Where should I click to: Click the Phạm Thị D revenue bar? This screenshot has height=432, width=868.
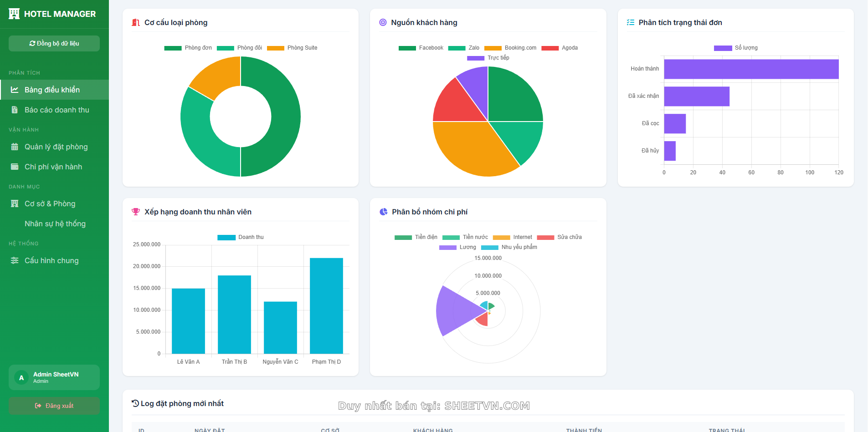point(326,305)
